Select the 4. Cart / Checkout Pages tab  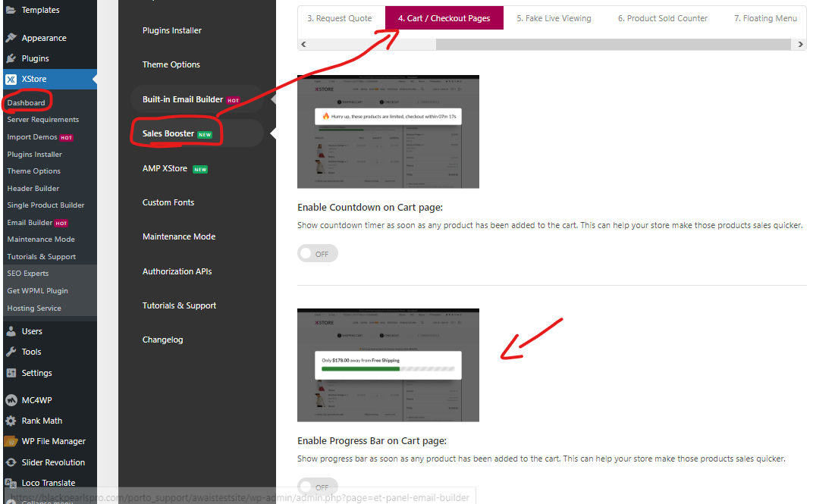[444, 18]
